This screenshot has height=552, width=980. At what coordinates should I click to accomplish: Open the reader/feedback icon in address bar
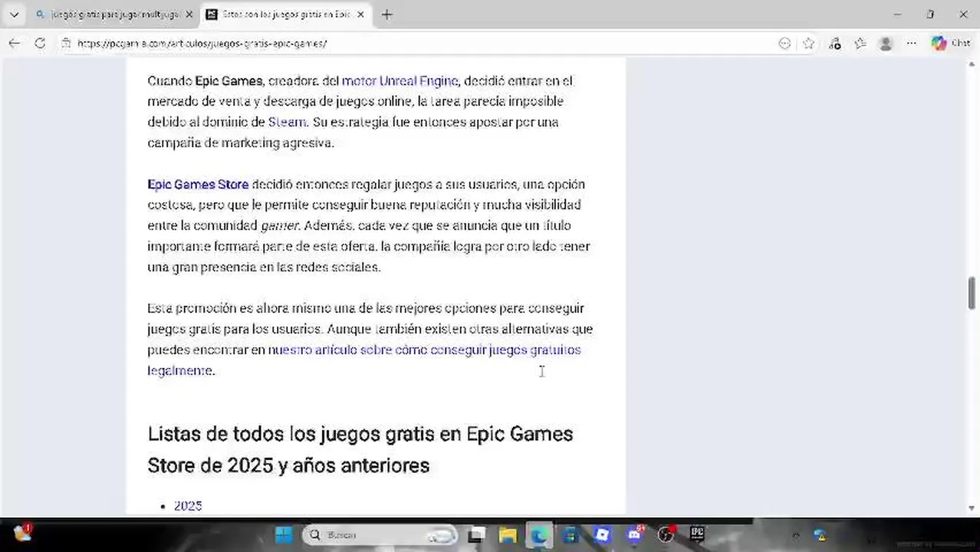point(784,44)
